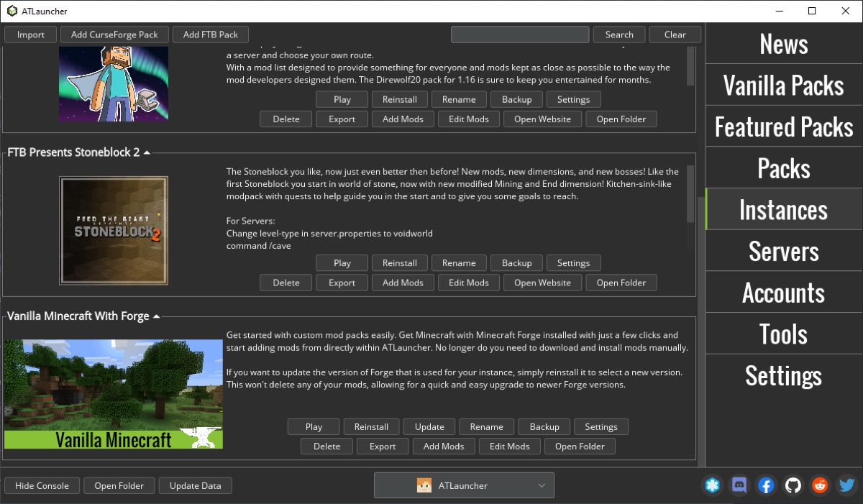Open the GitHub social icon
863x504 pixels.
tap(793, 486)
